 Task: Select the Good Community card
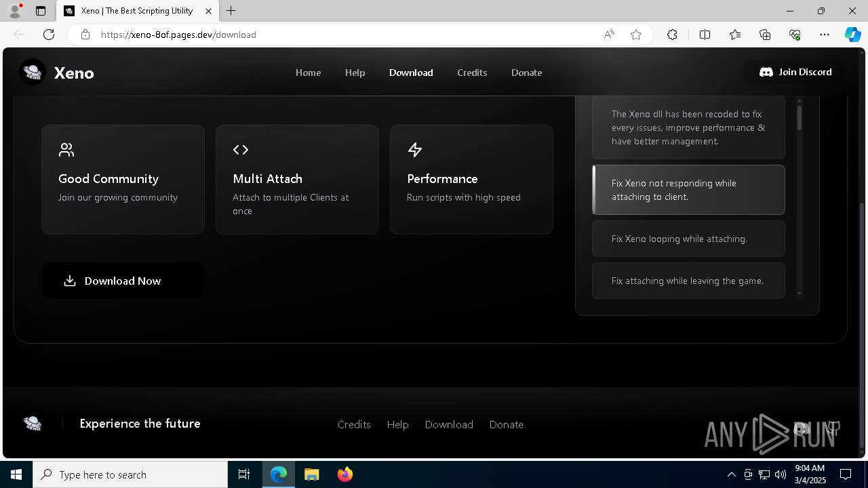[x=123, y=180]
